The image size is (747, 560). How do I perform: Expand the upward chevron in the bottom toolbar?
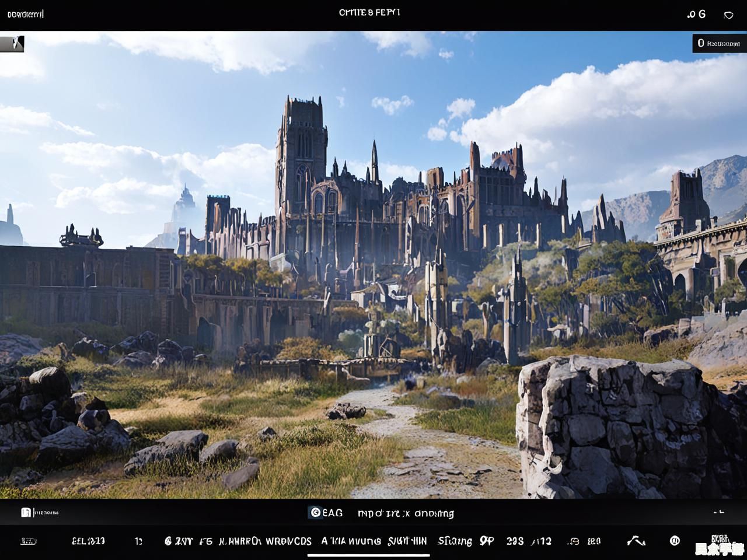636,541
